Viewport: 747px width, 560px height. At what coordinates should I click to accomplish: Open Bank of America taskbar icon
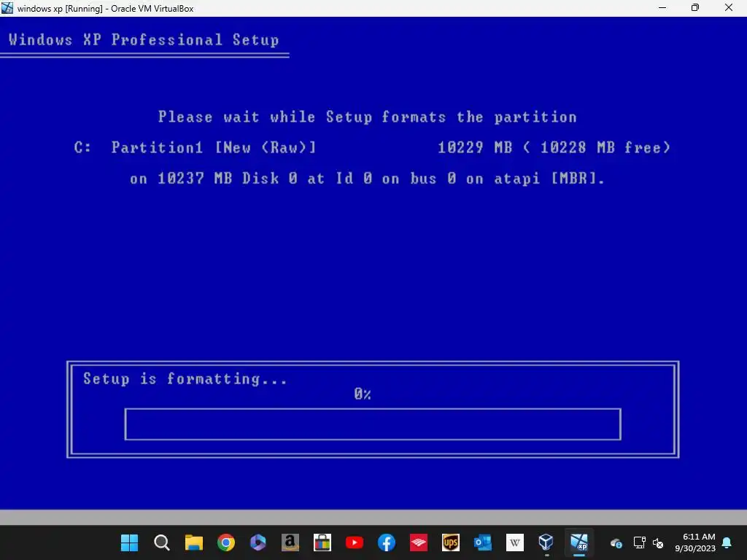click(418, 542)
